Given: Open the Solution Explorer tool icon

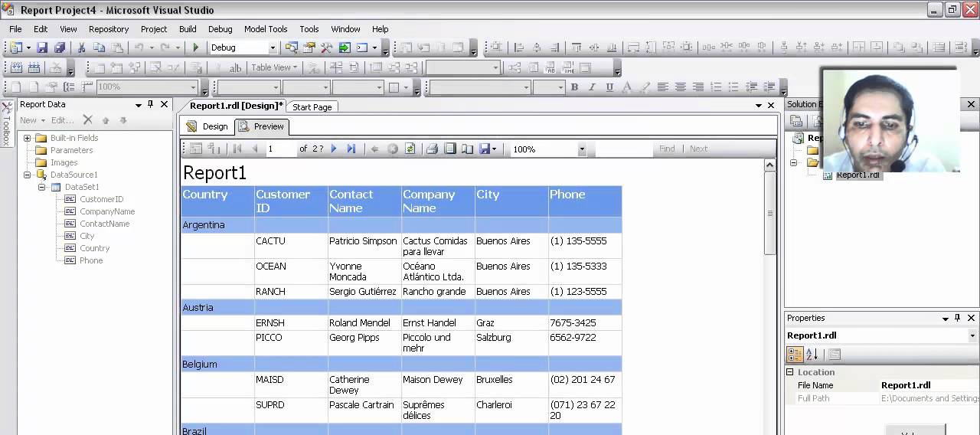Looking at the screenshot, I should click(x=291, y=47).
